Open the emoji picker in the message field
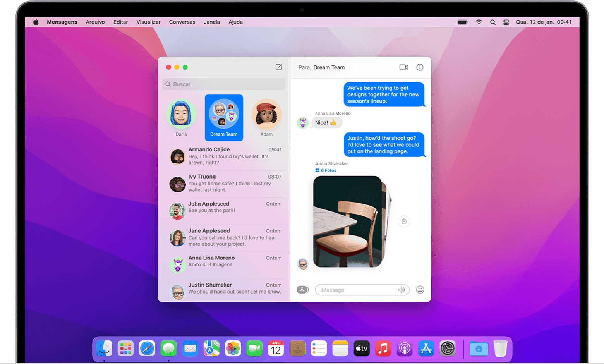Screen dimensions: 604x364 pyautogui.click(x=420, y=290)
